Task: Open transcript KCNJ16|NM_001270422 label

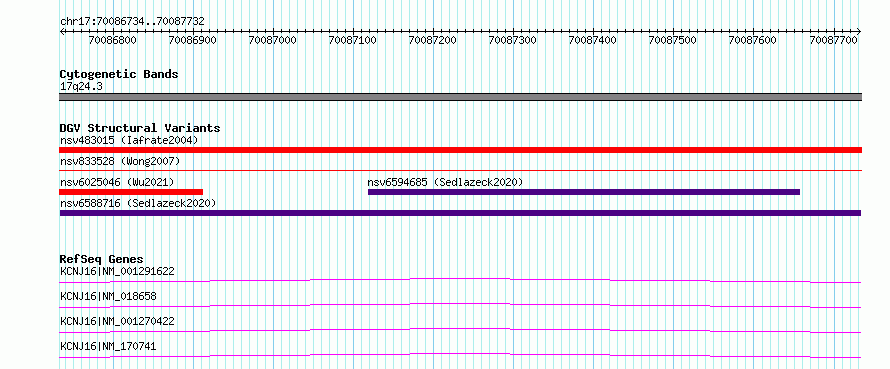Action: coord(117,321)
